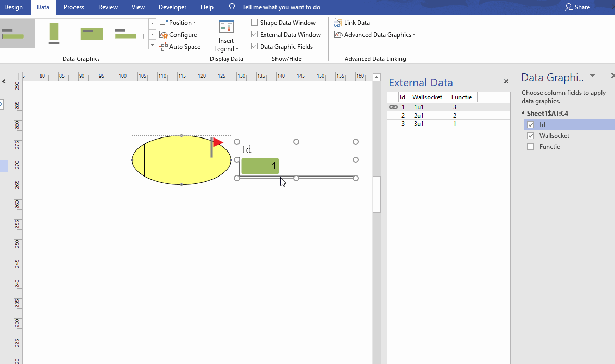
Task: Click the Id column header
Action: tap(405, 97)
